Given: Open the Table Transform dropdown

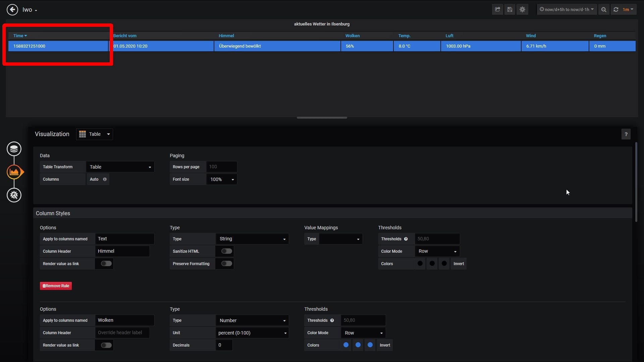Looking at the screenshot, I should pyautogui.click(x=120, y=167).
